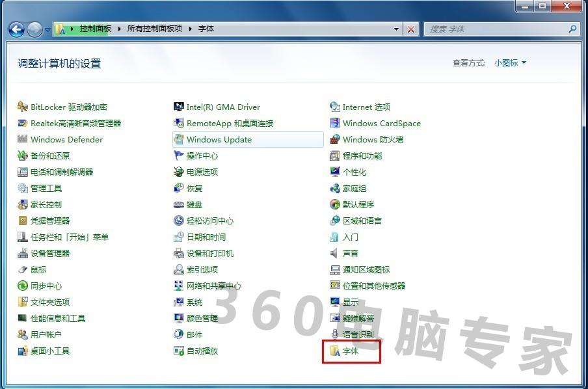Open 家庭组 icon
The image size is (588, 389).
click(334, 188)
